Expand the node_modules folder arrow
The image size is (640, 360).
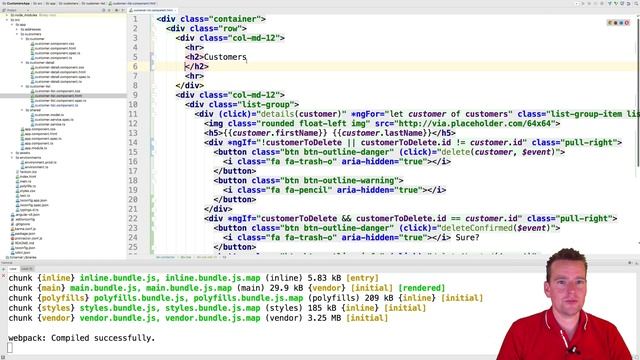(x=7, y=15)
